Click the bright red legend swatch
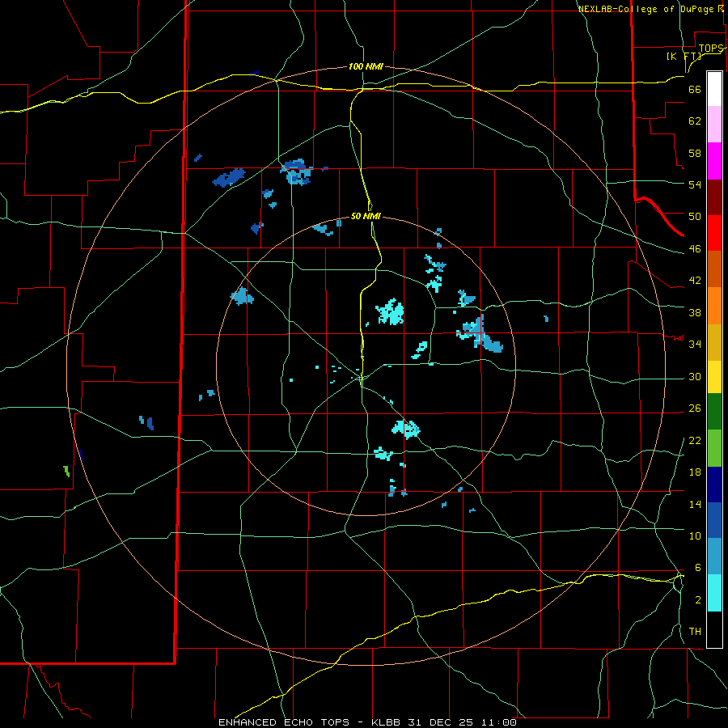The width and height of the screenshot is (728, 728). click(714, 233)
